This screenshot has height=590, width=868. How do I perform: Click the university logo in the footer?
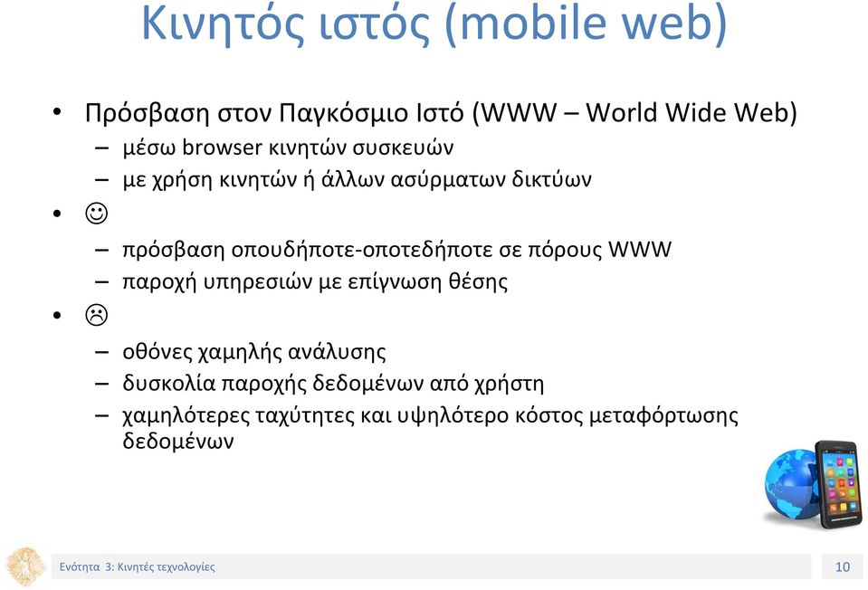(x=25, y=566)
